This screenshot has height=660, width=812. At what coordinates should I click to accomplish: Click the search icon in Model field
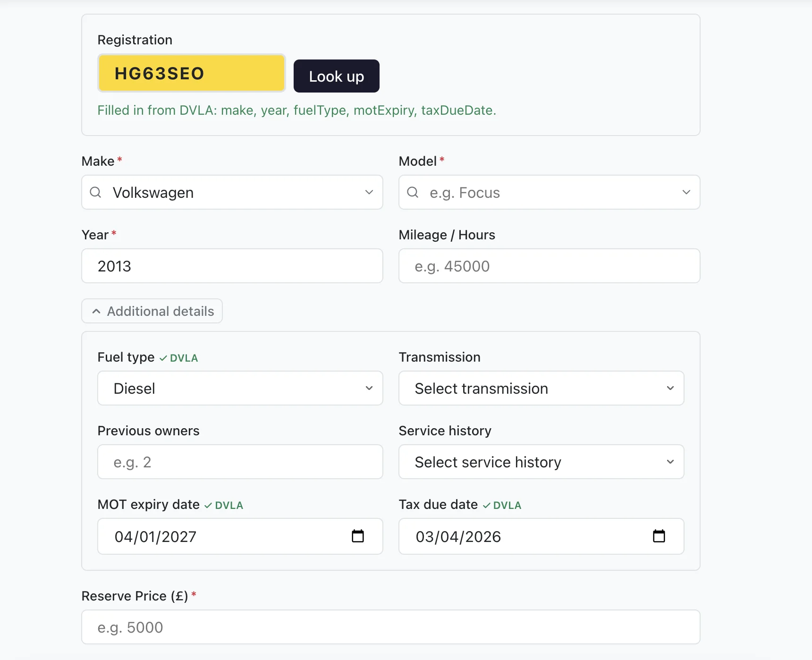click(413, 192)
